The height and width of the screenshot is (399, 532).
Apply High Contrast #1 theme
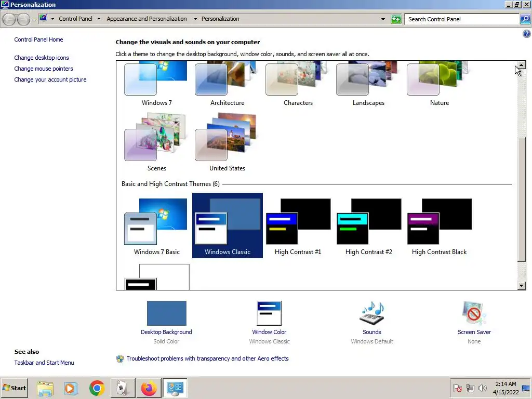coord(298,225)
